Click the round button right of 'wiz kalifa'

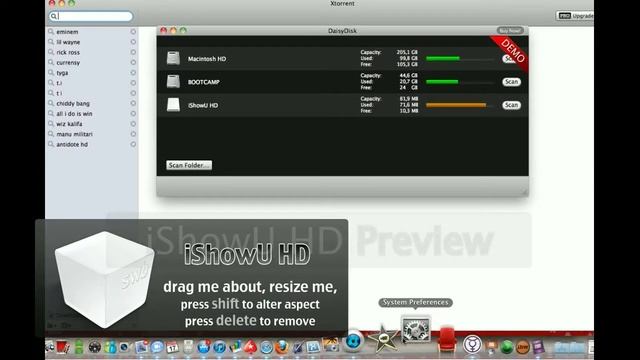[x=133, y=124]
